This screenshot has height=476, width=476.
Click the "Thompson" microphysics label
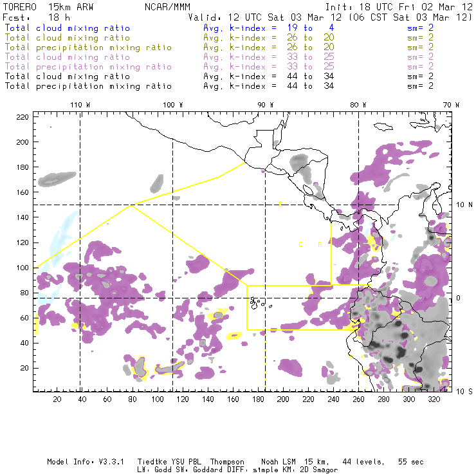click(227, 462)
